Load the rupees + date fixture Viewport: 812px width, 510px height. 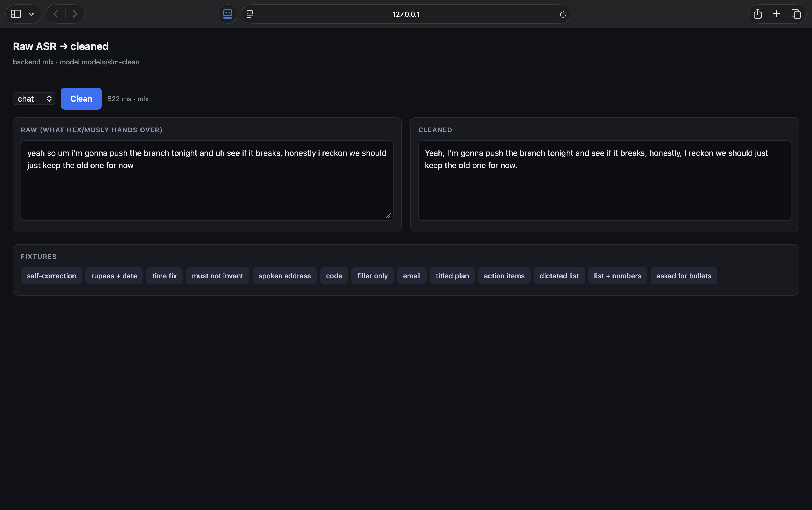point(114,276)
